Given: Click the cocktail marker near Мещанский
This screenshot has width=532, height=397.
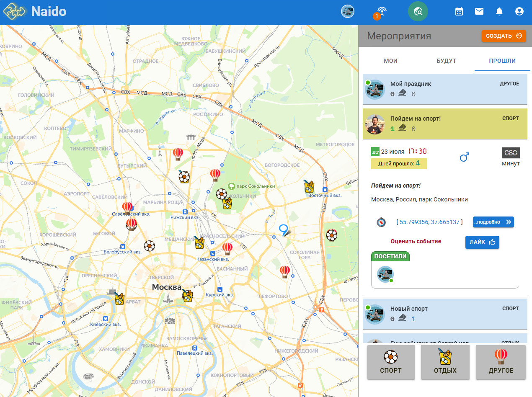Looking at the screenshot, I should click(x=199, y=242).
